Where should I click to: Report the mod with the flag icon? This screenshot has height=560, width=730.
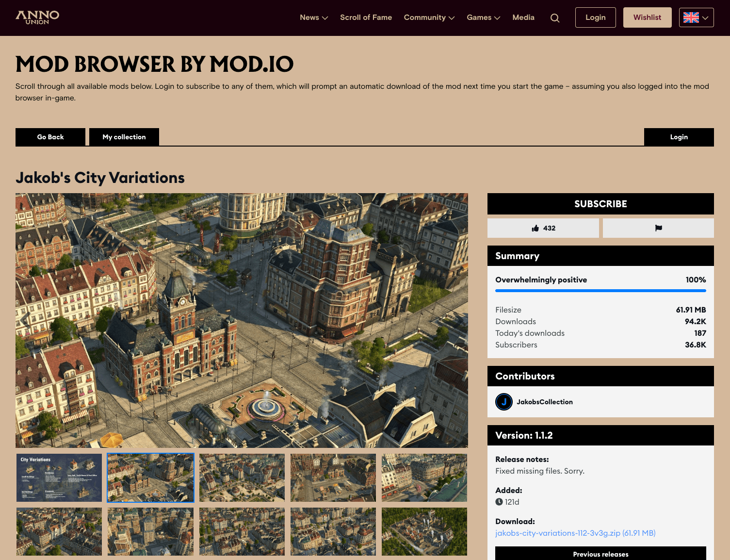658,228
